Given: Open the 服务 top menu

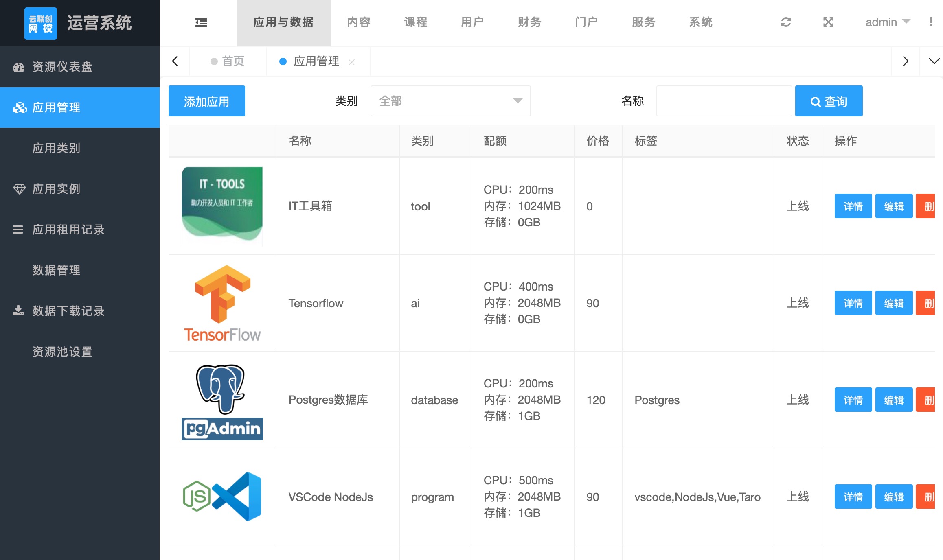Looking at the screenshot, I should tap(644, 22).
